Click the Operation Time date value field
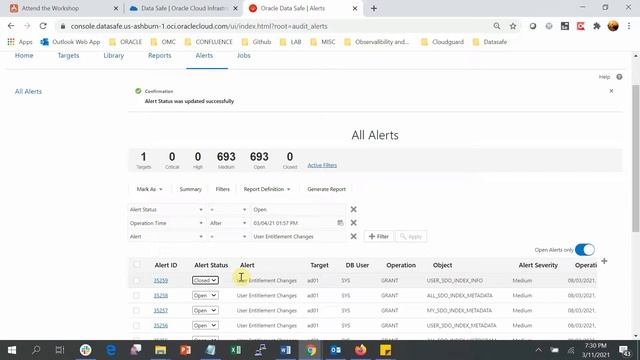The image size is (640, 360). click(294, 223)
